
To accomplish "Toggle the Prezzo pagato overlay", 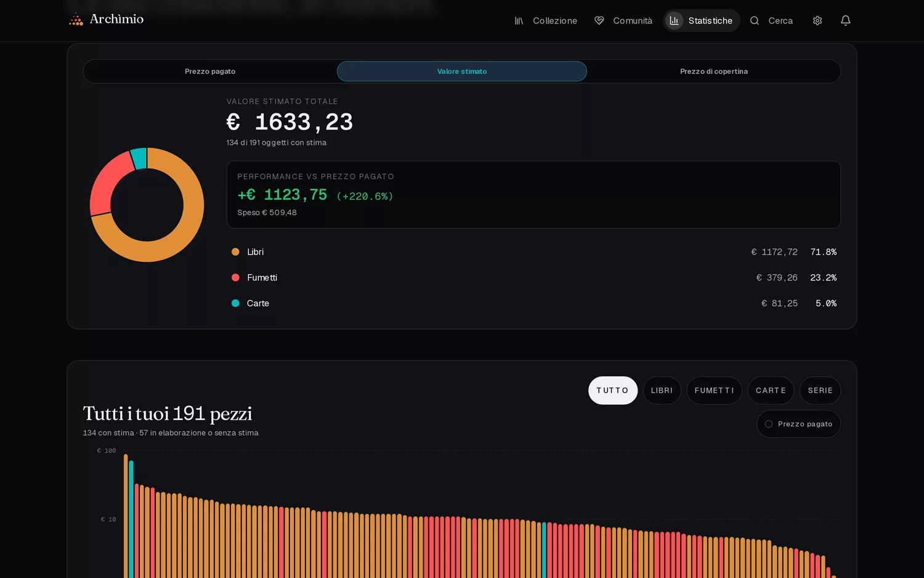I will pos(799,424).
